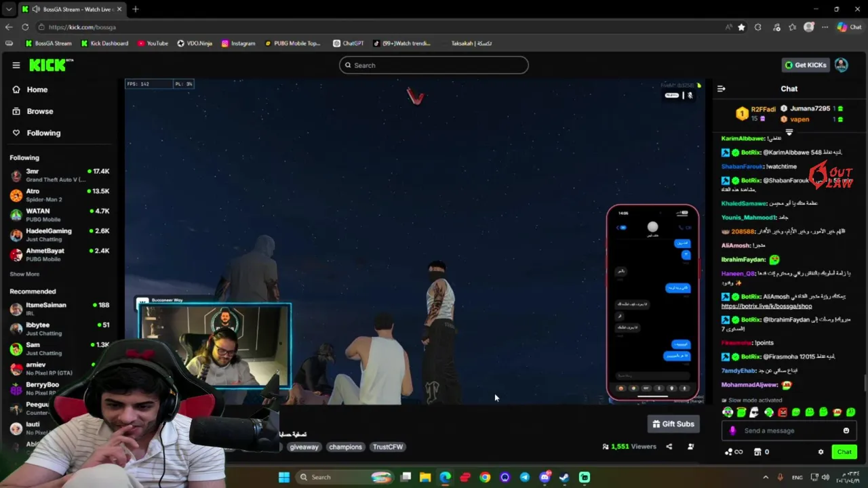Open Telegram from taskbar
The image size is (868, 488).
(x=525, y=477)
